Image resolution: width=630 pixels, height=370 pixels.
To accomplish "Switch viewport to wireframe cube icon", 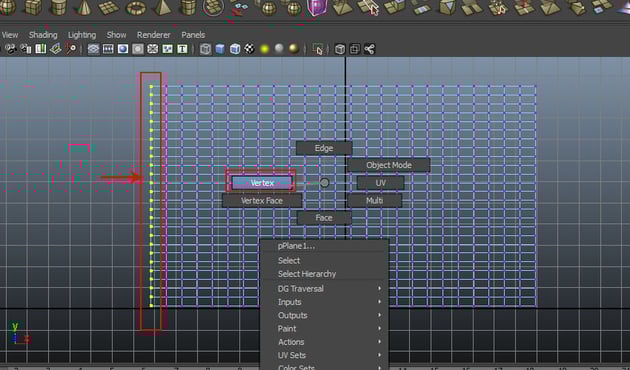I will pyautogui.click(x=205, y=49).
